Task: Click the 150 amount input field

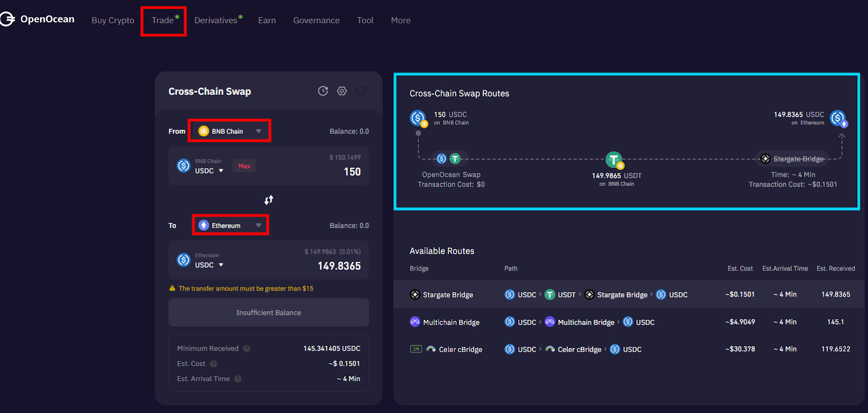Action: 352,172
